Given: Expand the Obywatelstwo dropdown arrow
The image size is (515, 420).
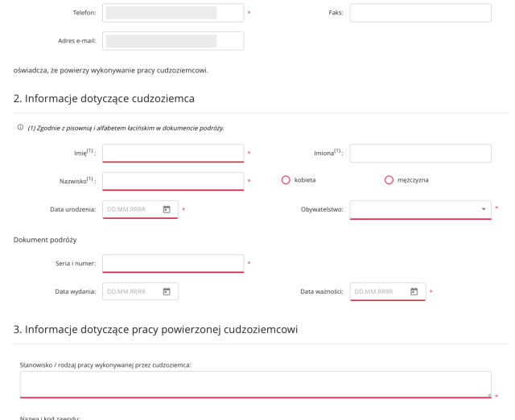Looking at the screenshot, I should tap(484, 209).
